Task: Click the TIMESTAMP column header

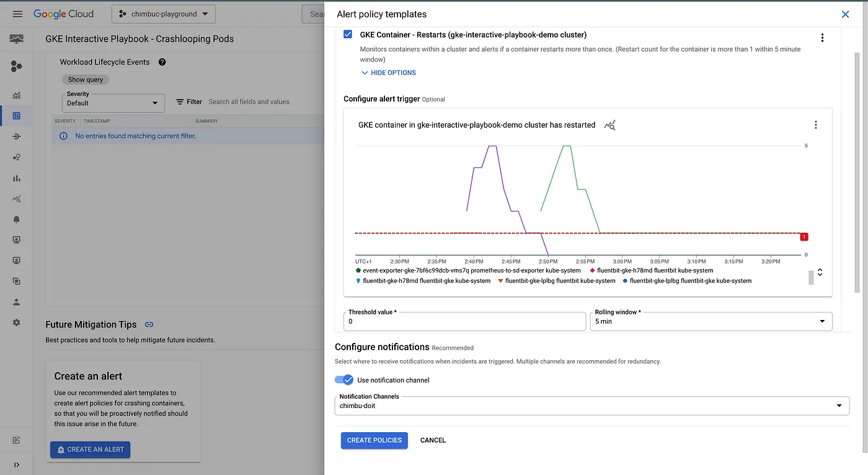Action: click(97, 121)
